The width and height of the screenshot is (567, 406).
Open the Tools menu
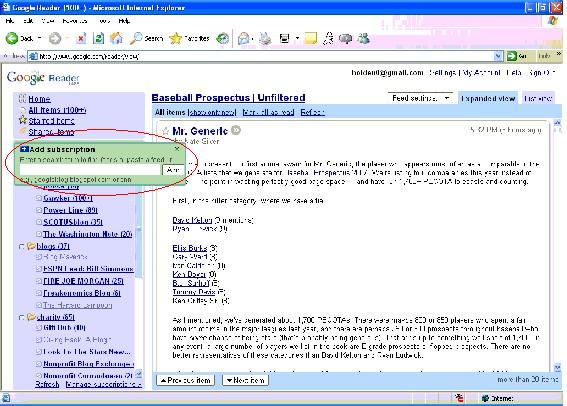tap(104, 21)
